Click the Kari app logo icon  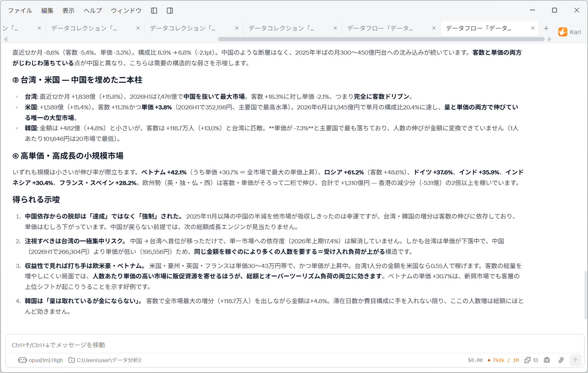coord(563,32)
